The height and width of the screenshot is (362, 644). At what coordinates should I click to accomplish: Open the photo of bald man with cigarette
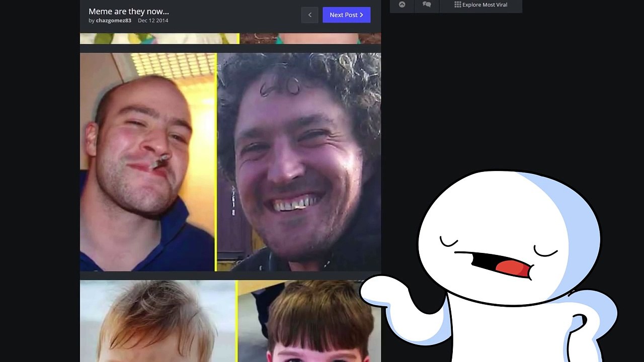(148, 162)
